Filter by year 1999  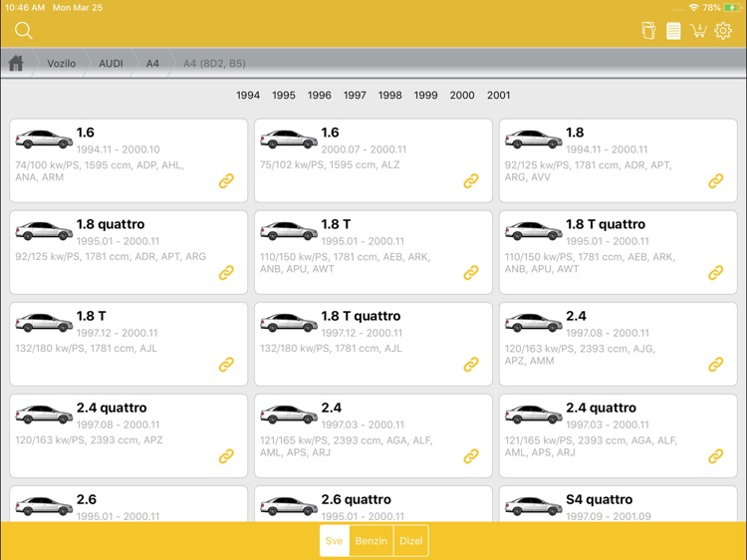point(425,95)
